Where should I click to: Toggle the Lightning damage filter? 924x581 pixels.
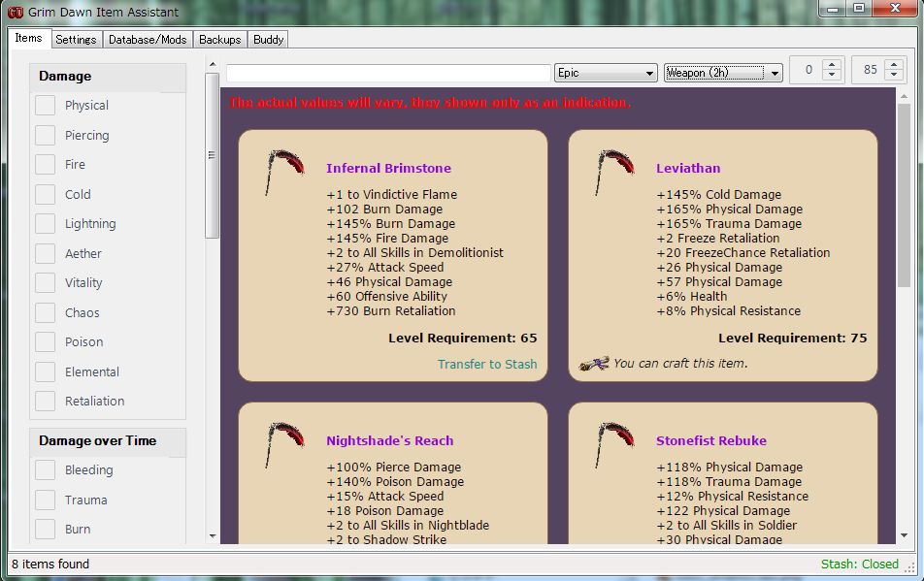pyautogui.click(x=46, y=224)
